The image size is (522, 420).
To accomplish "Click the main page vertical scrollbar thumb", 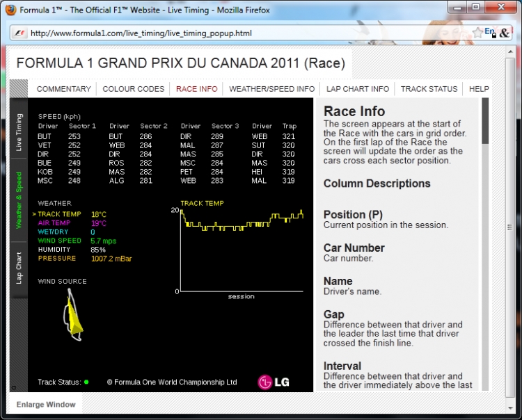I will 510,227.
